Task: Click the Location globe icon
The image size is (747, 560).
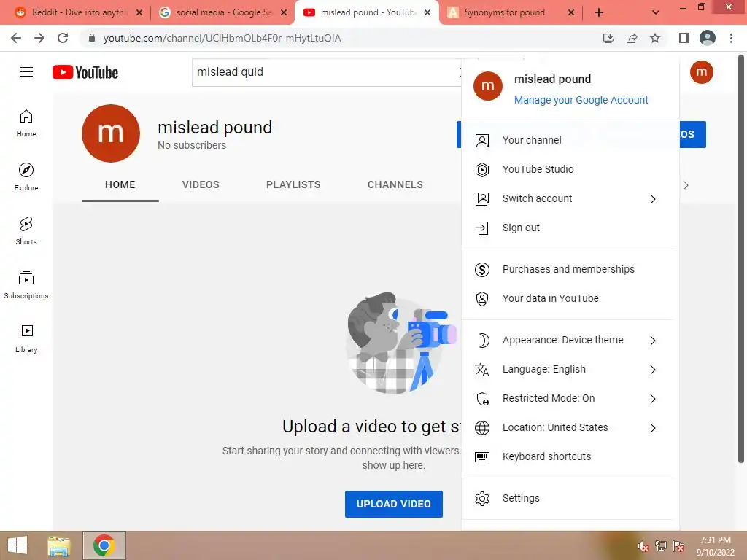Action: pyautogui.click(x=481, y=427)
